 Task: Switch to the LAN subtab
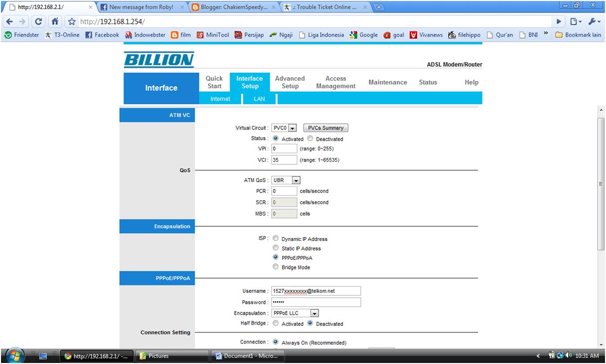(x=259, y=99)
